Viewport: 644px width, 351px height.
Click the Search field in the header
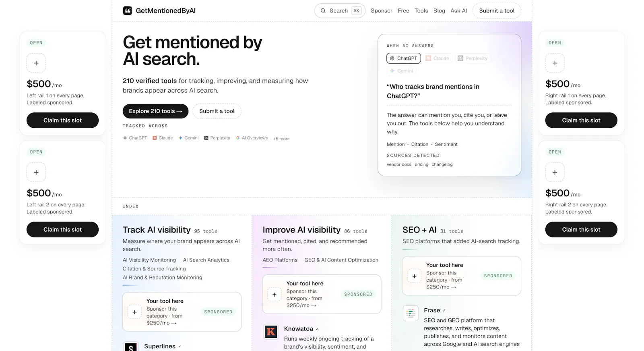pos(340,11)
